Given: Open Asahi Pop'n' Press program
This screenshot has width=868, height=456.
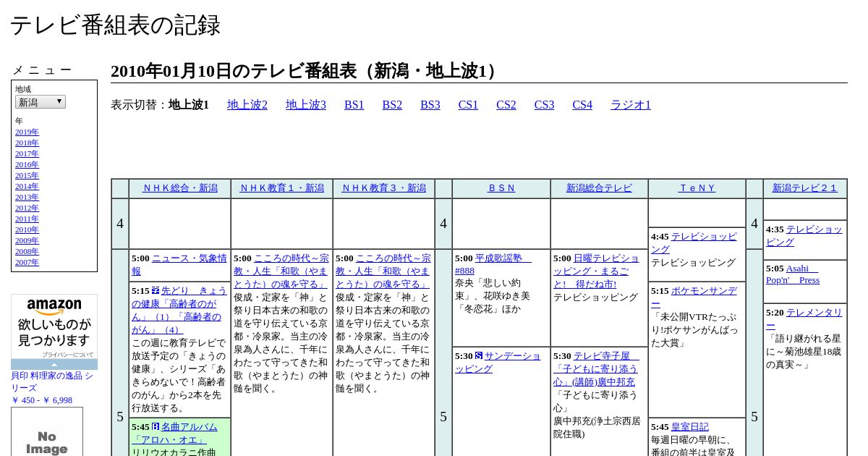Looking at the screenshot, I should 793,274.
